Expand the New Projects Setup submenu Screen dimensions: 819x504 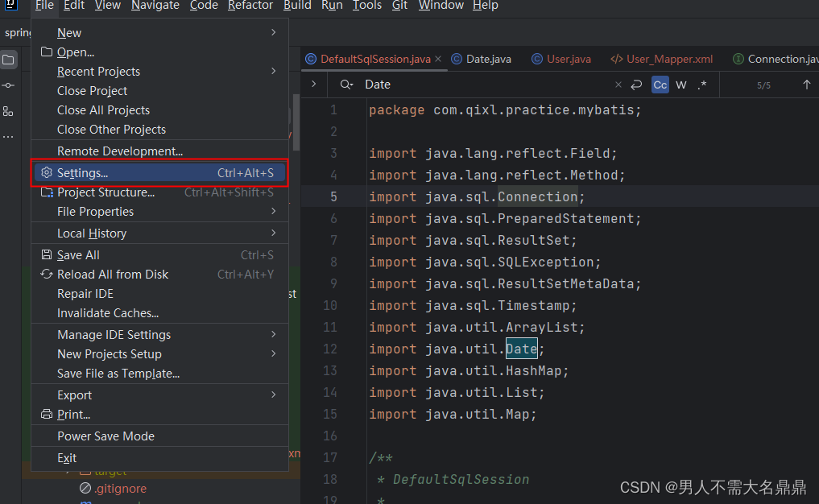tap(274, 353)
